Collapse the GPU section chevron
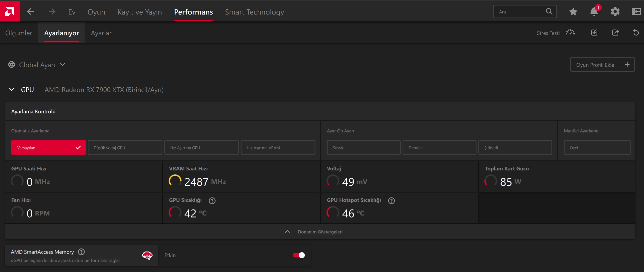 pyautogui.click(x=11, y=89)
